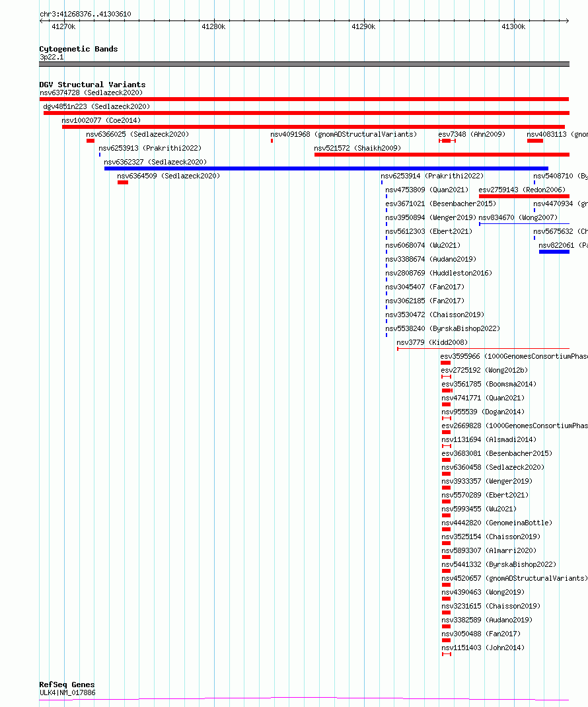Viewport: 588px width, 707px height.
Task: Click esv2669828 1000Genomes variant label
Action: [515, 426]
